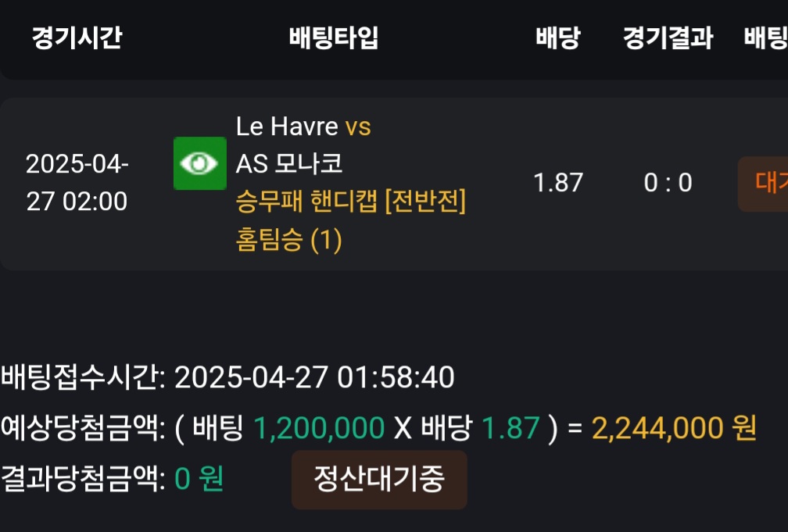Screen dimensions: 788x532
Task: Click the green 1.87 odds multiplier
Action: click(x=510, y=428)
